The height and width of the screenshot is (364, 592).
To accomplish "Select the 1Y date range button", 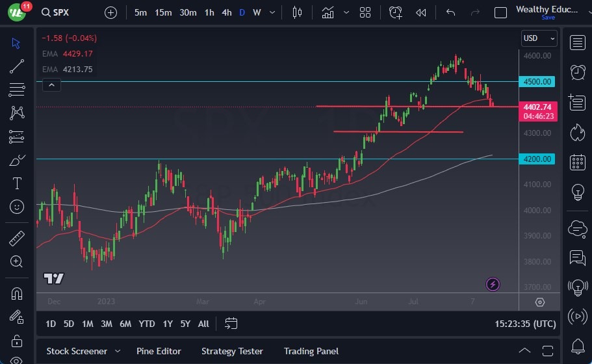I will [x=168, y=324].
